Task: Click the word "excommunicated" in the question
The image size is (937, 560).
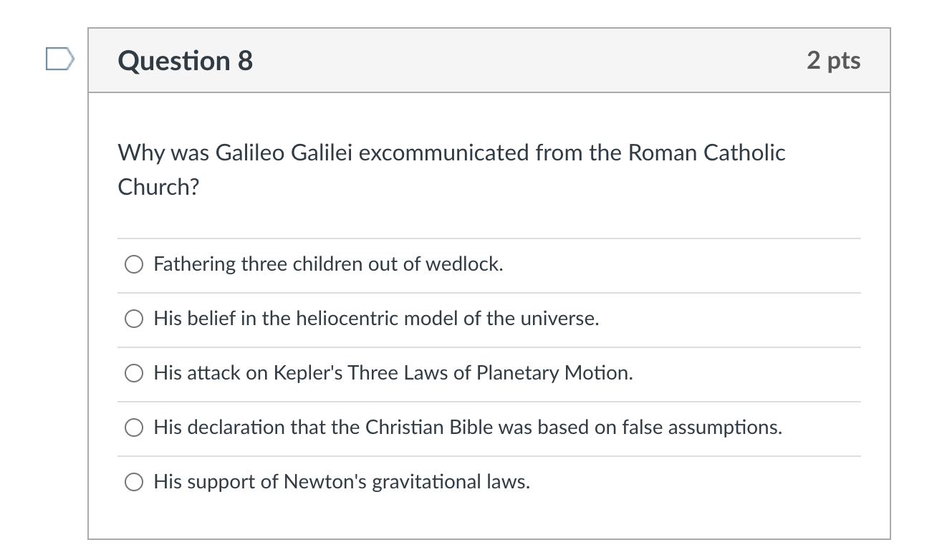Action: click(443, 153)
